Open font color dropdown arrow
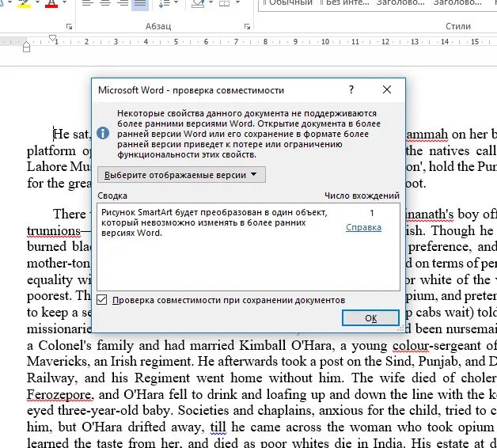Screen dimensions: 497x448 tap(64, 3)
